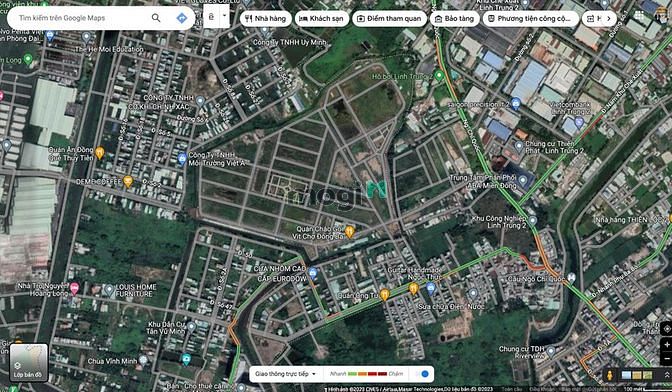
Task: Click Khu Dân Cư Tân Vũ Minh pin
Action: tap(191, 327)
